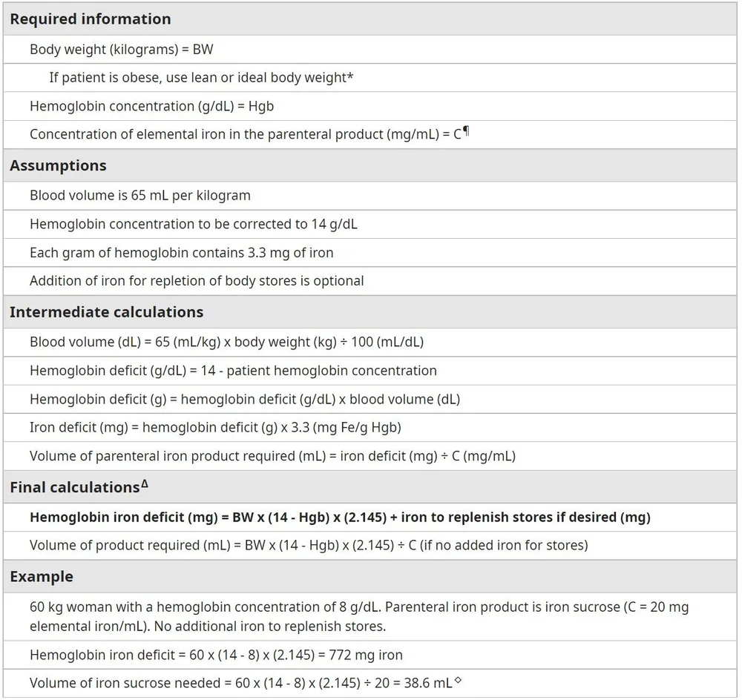Viewport: 742px width, 700px height.
Task: Click the bold Hemoglobin iron deficit formula
Action: (x=340, y=517)
